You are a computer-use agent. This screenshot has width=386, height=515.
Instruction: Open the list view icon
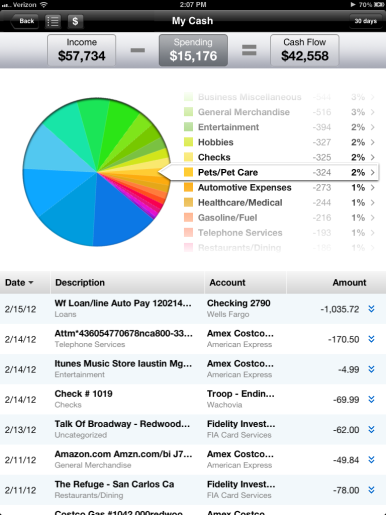tap(53, 21)
